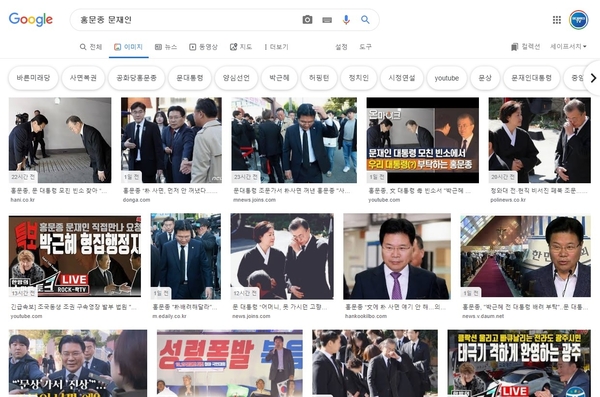Open the first hani.co.kr image result
600x397 pixels.
[x=60, y=140]
